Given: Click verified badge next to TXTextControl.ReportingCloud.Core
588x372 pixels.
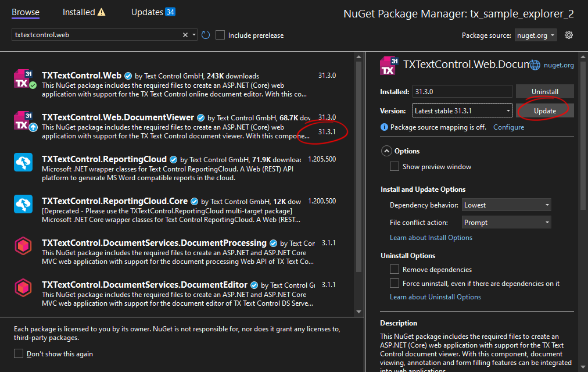Looking at the screenshot, I should point(194,201).
